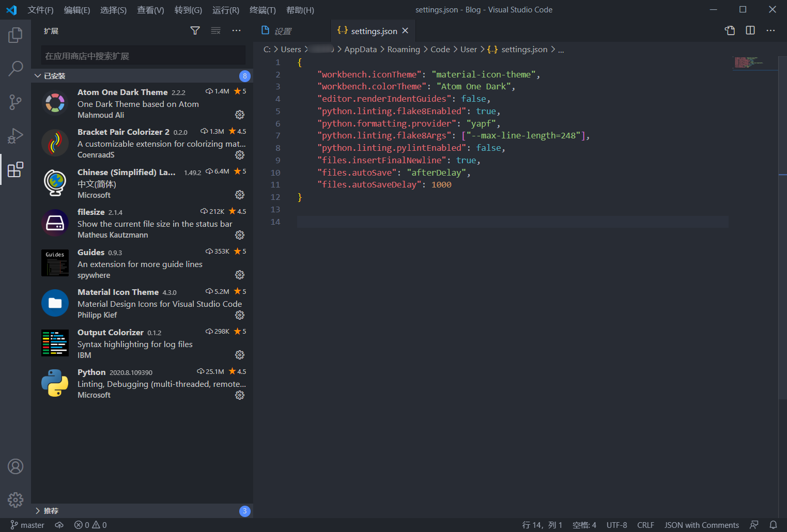Image resolution: width=787 pixels, height=532 pixels.
Task: Change indentation via 空格: 4 item
Action: [x=584, y=525]
